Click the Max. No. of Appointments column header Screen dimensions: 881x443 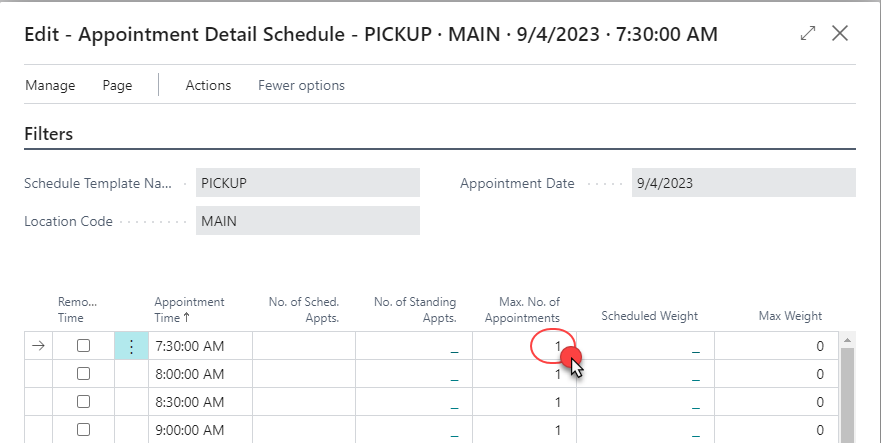(x=529, y=309)
